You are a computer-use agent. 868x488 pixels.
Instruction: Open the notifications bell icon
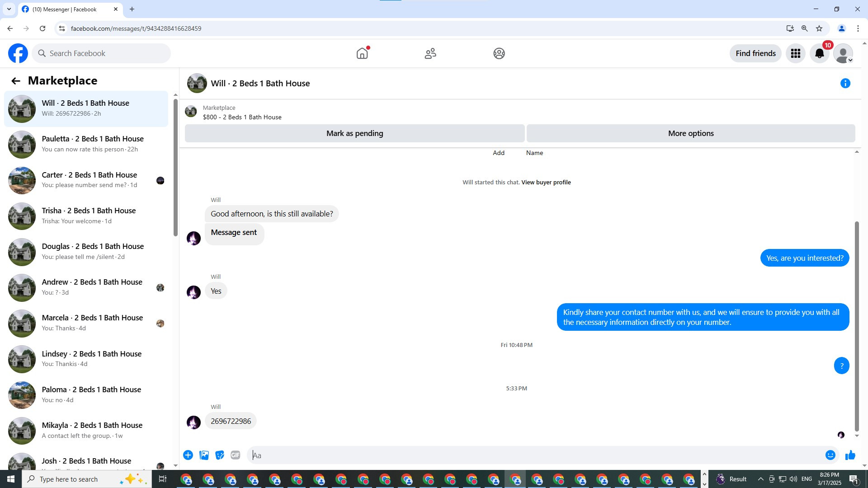pyautogui.click(x=820, y=53)
